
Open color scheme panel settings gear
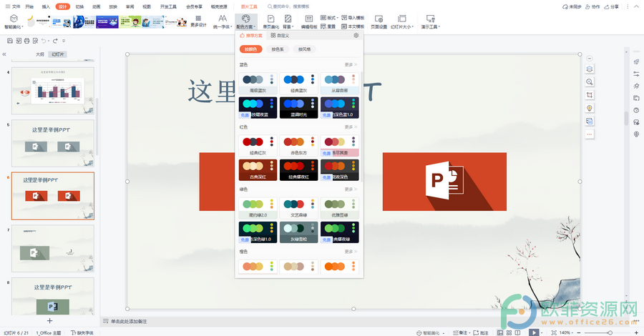coord(356,36)
